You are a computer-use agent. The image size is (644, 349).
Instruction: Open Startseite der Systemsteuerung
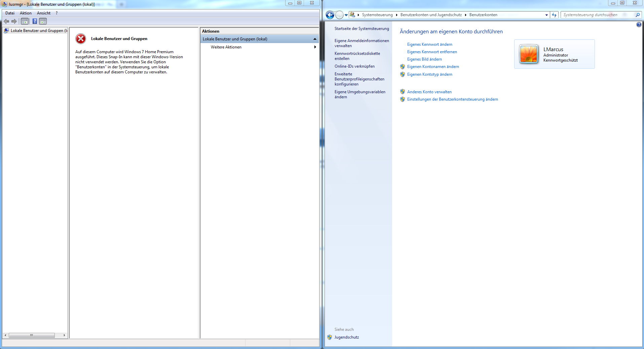(362, 29)
